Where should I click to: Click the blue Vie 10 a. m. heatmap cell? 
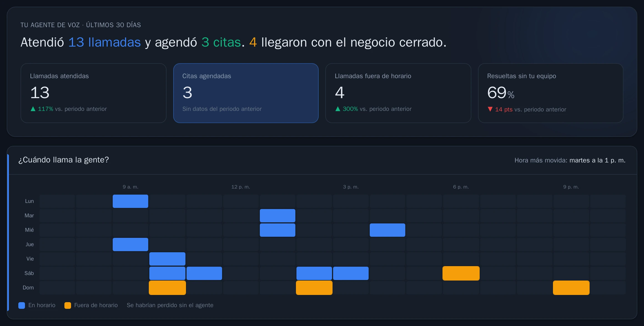(x=167, y=259)
